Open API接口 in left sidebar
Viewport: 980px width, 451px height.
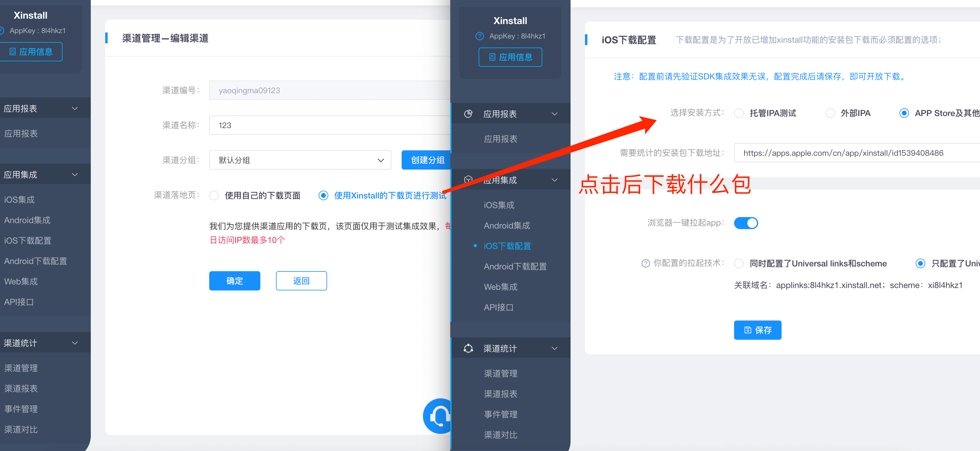click(19, 302)
